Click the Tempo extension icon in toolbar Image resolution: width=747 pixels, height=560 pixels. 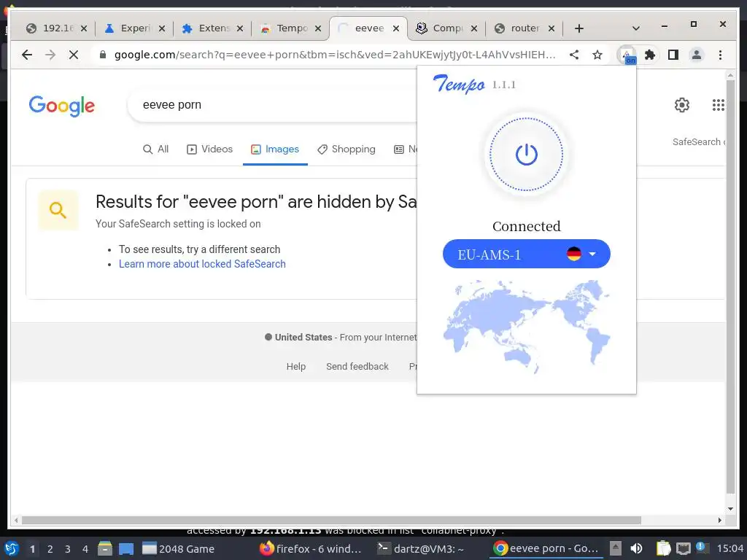pos(627,55)
